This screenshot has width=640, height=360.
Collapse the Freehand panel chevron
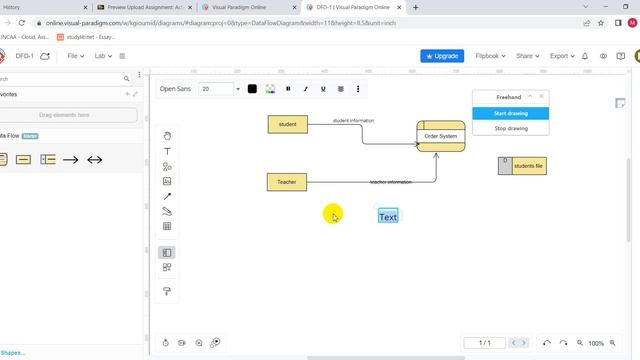530,96
